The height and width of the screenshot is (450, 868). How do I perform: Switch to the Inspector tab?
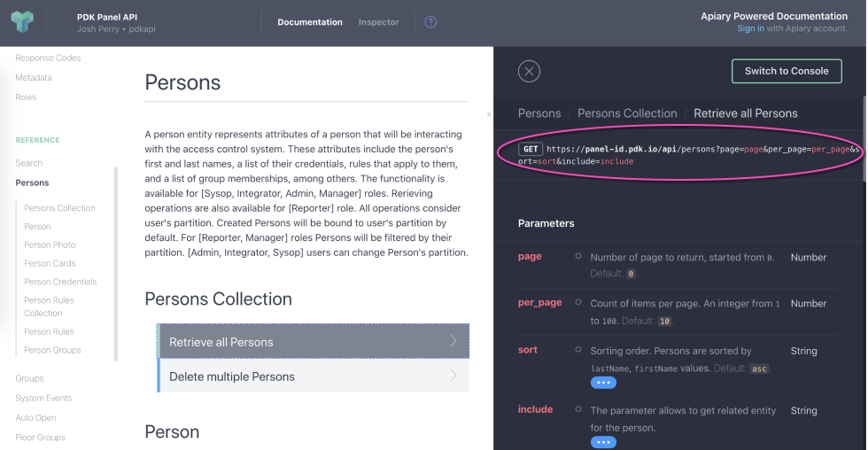[378, 22]
